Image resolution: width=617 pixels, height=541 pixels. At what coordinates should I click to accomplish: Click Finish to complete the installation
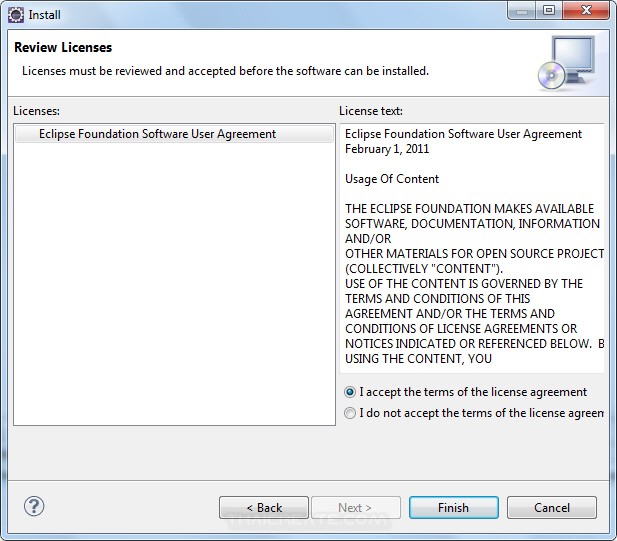click(x=453, y=508)
